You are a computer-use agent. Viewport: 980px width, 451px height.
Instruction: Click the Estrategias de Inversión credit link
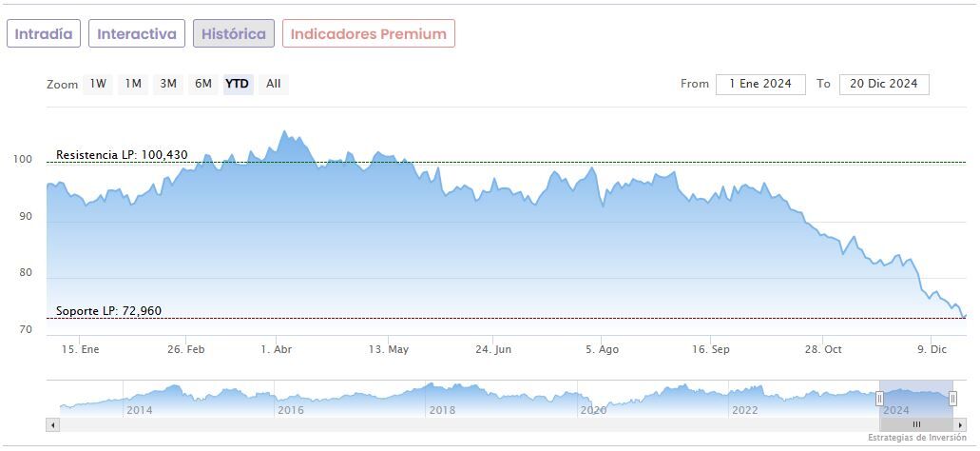[x=917, y=438]
